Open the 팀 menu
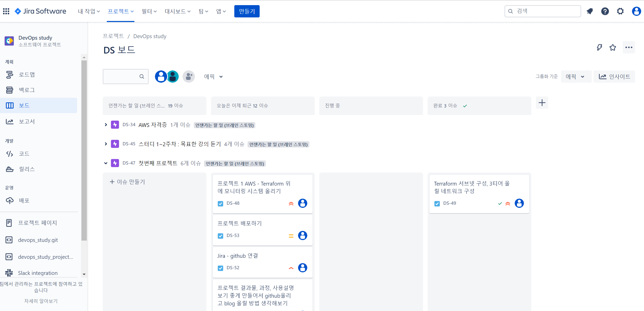Screen dimensions: 644x311 (x=204, y=11)
